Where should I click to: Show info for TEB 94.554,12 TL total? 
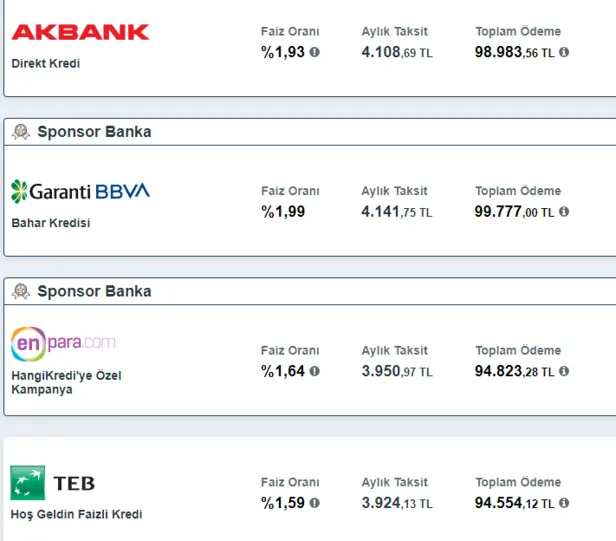(564, 503)
